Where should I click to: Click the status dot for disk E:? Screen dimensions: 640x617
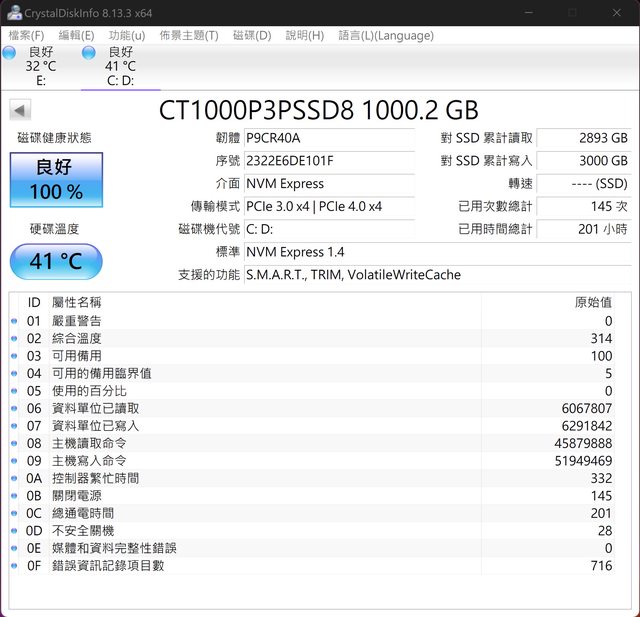tap(10, 53)
